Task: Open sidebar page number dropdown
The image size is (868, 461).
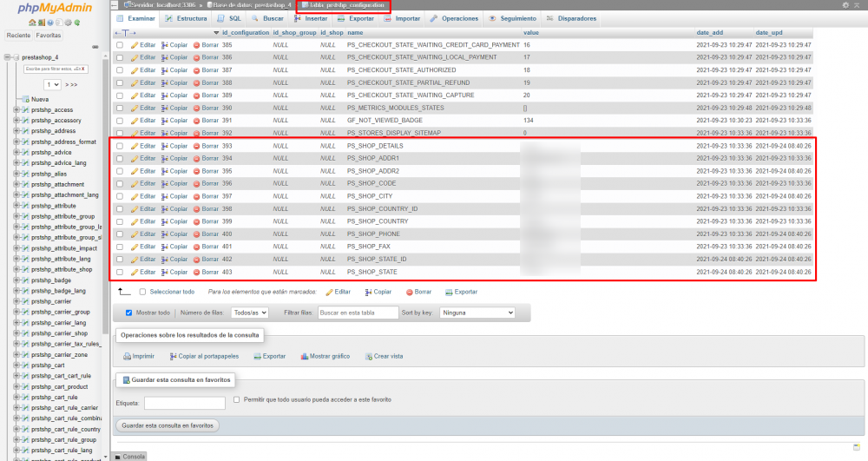Action: coord(53,85)
